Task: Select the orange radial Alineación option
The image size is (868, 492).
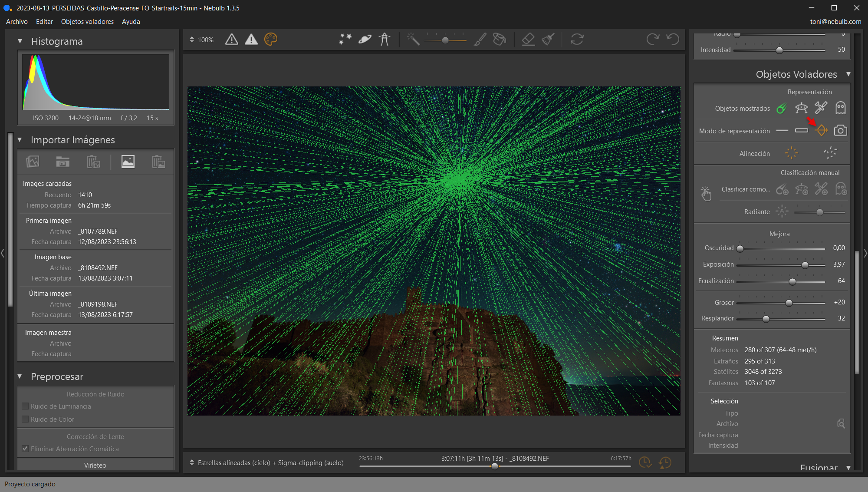Action: click(792, 153)
